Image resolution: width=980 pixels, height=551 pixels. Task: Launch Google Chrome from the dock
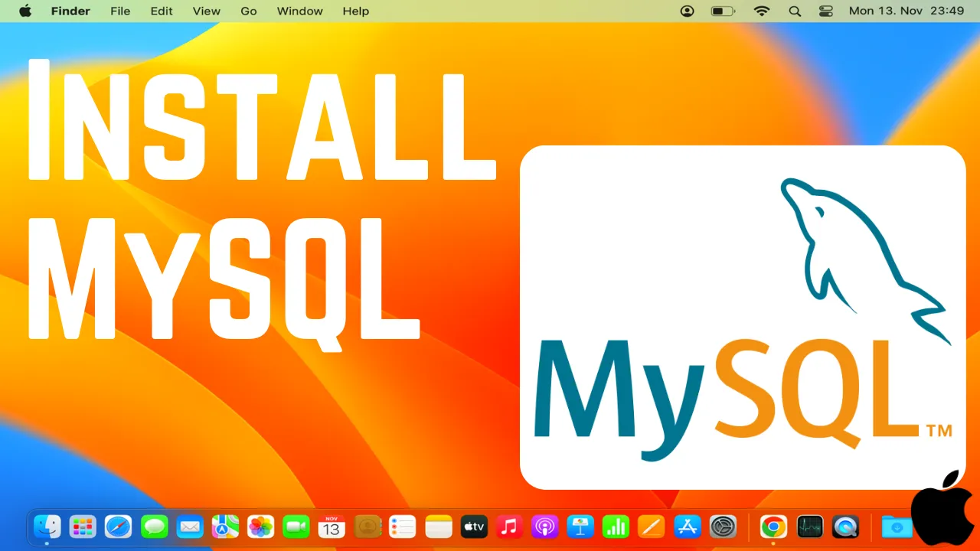(x=773, y=527)
